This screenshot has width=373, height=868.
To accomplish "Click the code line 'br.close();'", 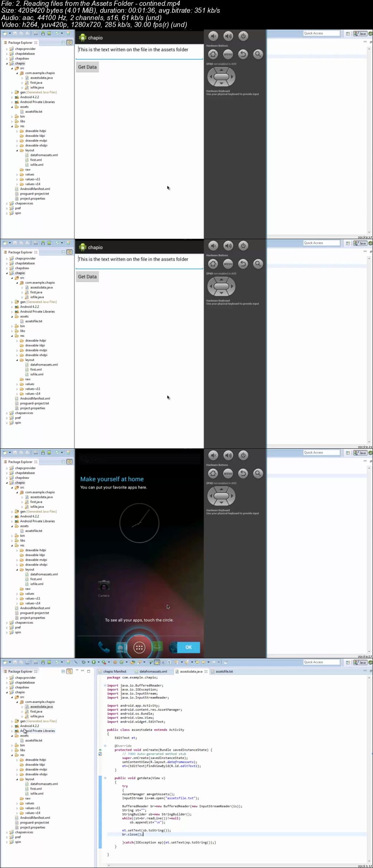I will [133, 834].
